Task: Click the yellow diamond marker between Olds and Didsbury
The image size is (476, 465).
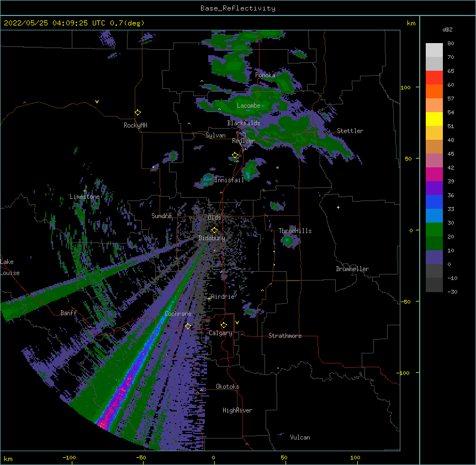Action: [x=214, y=230]
